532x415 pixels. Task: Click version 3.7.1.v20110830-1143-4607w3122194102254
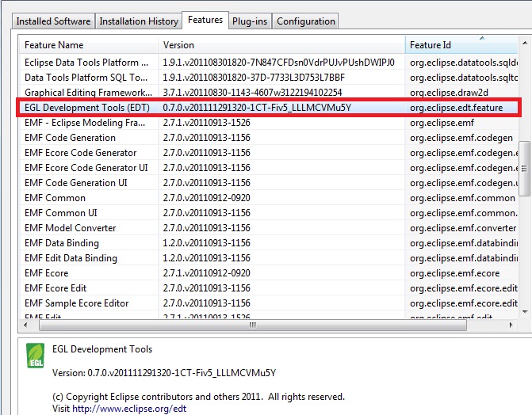coord(252,93)
